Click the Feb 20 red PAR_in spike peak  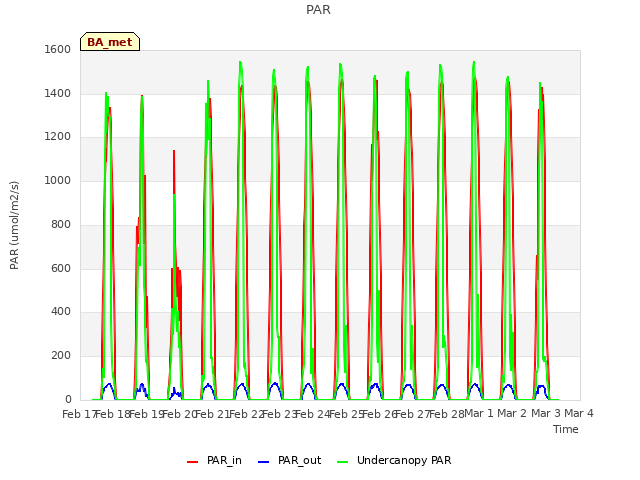point(174,151)
